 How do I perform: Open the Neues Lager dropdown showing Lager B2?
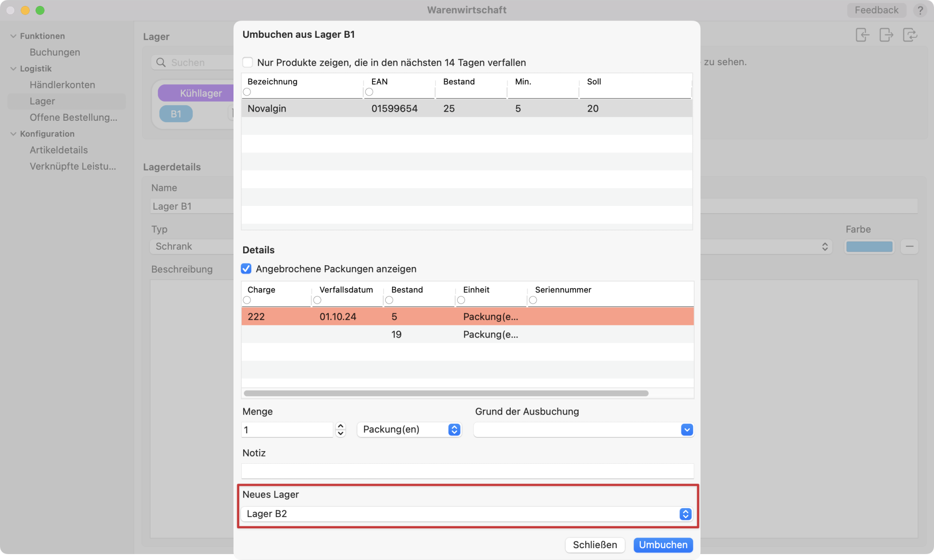pyautogui.click(x=467, y=514)
